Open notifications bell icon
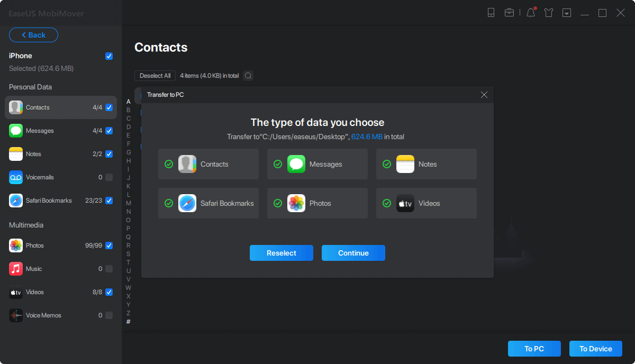Viewport: 635px width, 364px height. [531, 13]
